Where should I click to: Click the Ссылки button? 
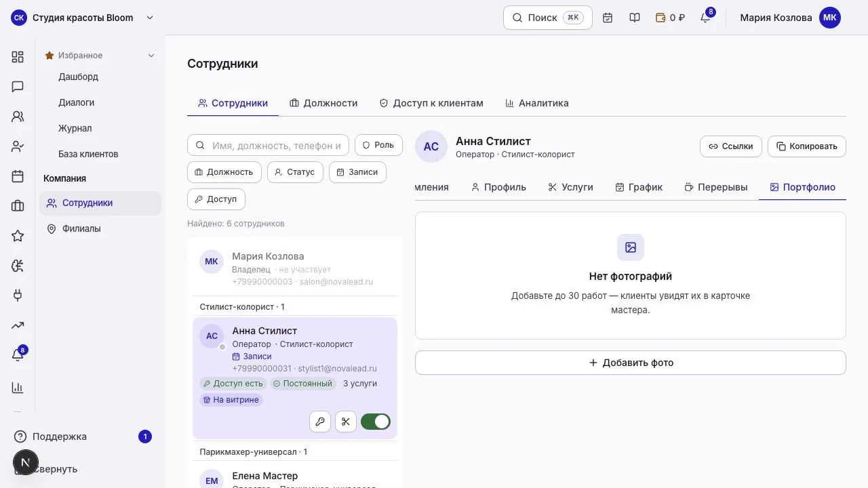click(x=731, y=146)
